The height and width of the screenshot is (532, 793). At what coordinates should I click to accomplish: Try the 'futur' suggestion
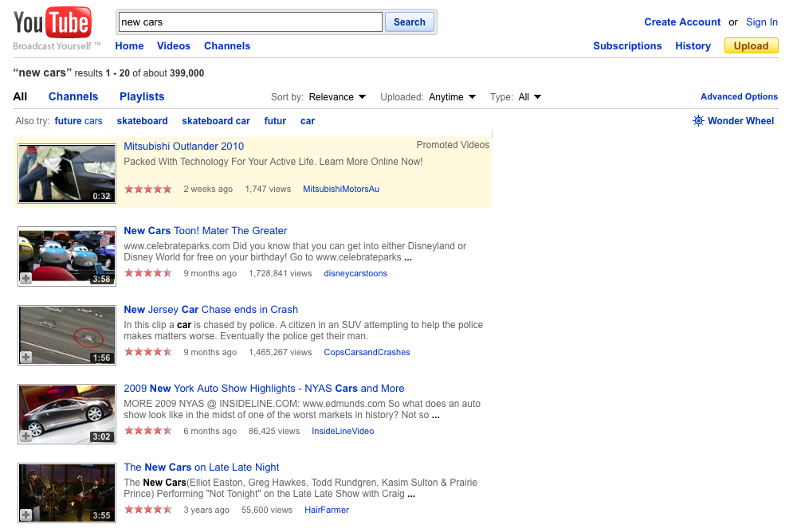click(x=275, y=121)
